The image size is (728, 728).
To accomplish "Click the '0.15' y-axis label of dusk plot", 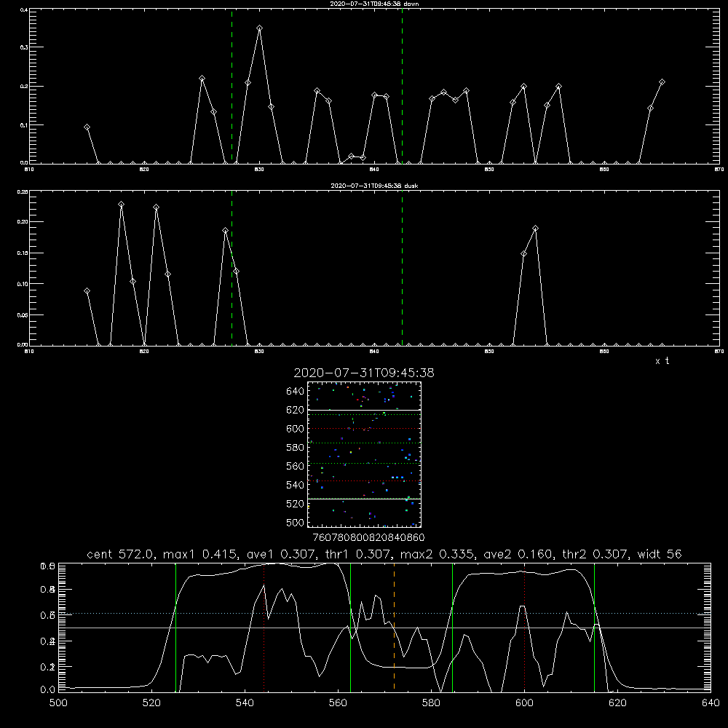I will [23, 253].
